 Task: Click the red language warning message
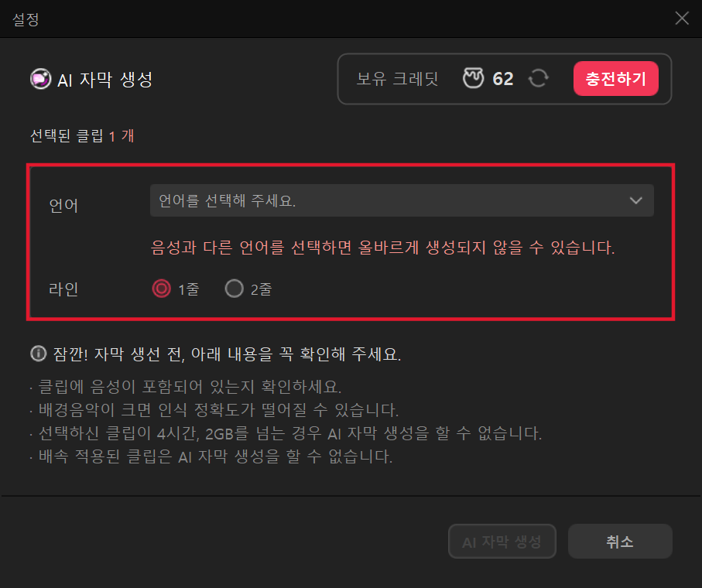tap(383, 248)
